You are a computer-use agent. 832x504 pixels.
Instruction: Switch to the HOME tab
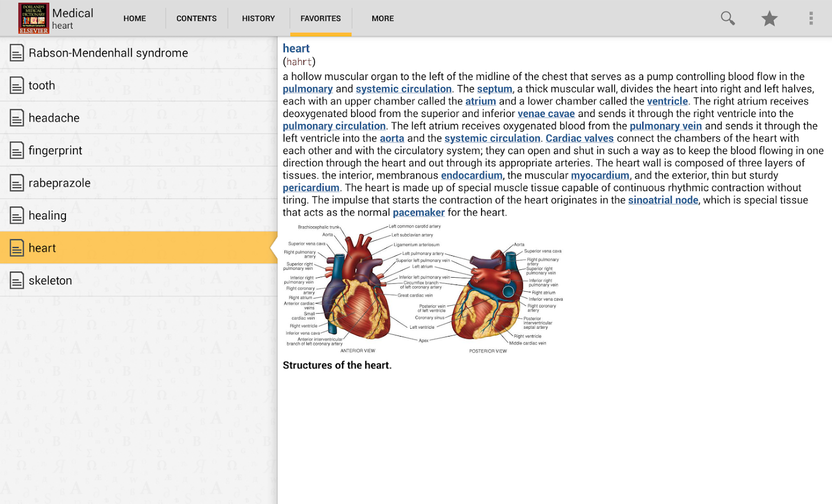pyautogui.click(x=134, y=18)
